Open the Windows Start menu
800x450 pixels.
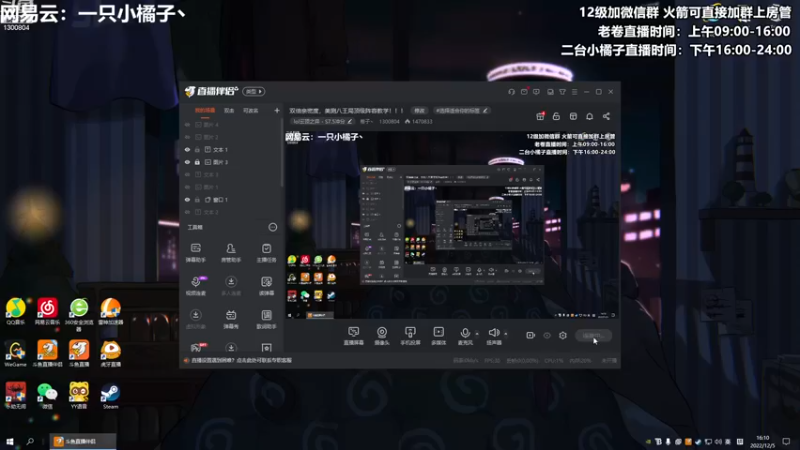[x=10, y=441]
